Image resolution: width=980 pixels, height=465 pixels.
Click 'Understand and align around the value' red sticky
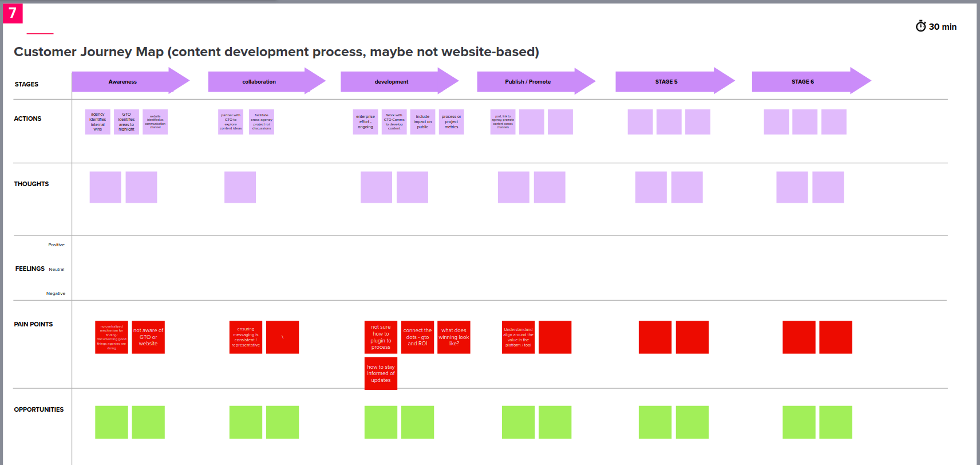coord(518,337)
